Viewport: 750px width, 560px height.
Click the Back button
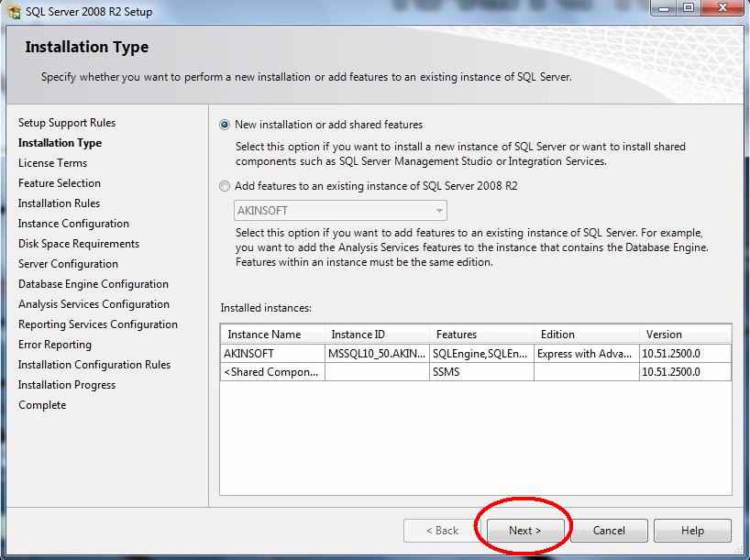tap(442, 531)
